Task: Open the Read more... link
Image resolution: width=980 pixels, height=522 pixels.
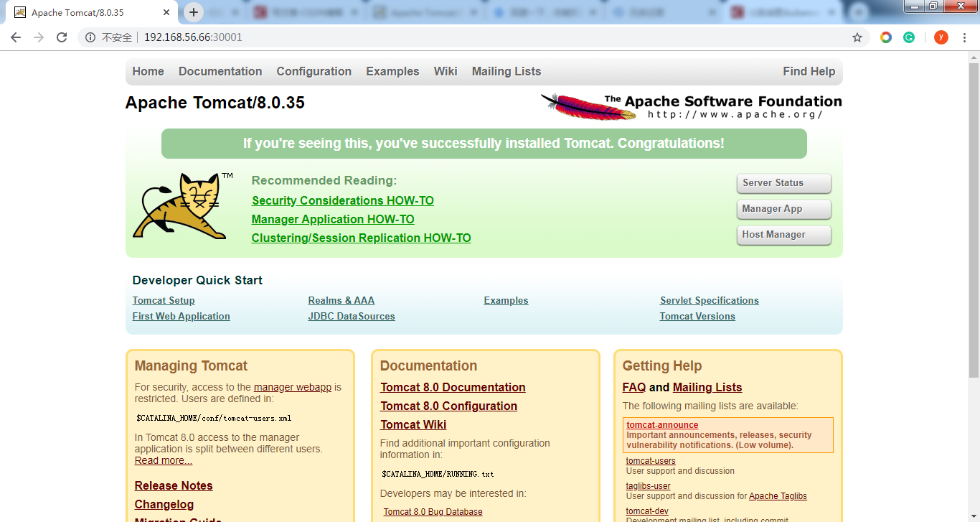Action: (164, 460)
